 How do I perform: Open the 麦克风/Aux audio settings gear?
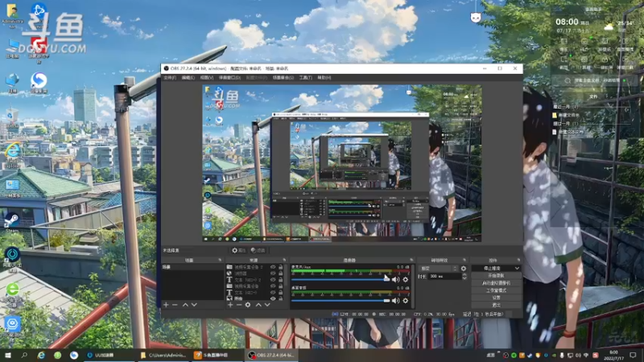pyautogui.click(x=406, y=279)
